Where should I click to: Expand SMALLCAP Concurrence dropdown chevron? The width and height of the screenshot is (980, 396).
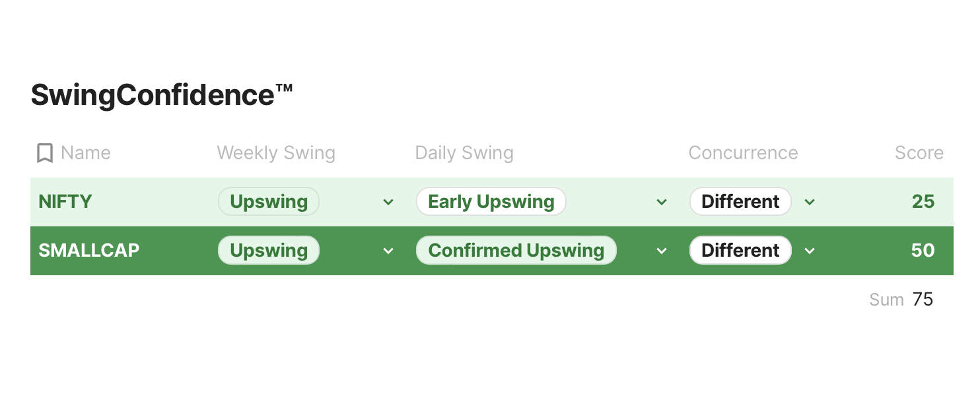click(x=810, y=251)
